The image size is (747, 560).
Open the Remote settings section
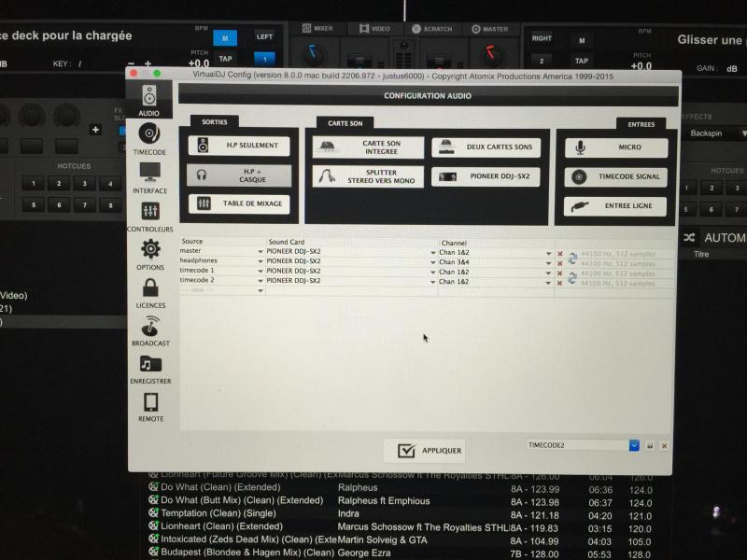click(x=150, y=407)
